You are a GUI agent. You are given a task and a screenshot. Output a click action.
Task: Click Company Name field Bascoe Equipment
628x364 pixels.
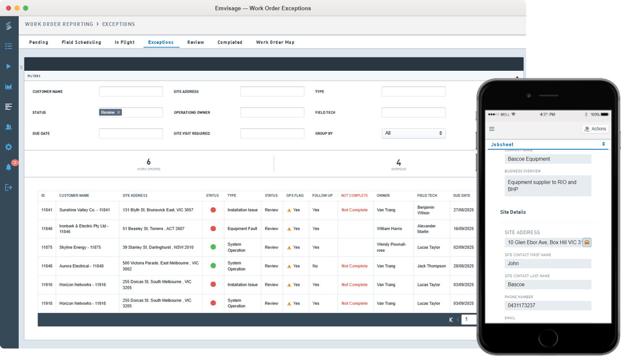click(548, 159)
